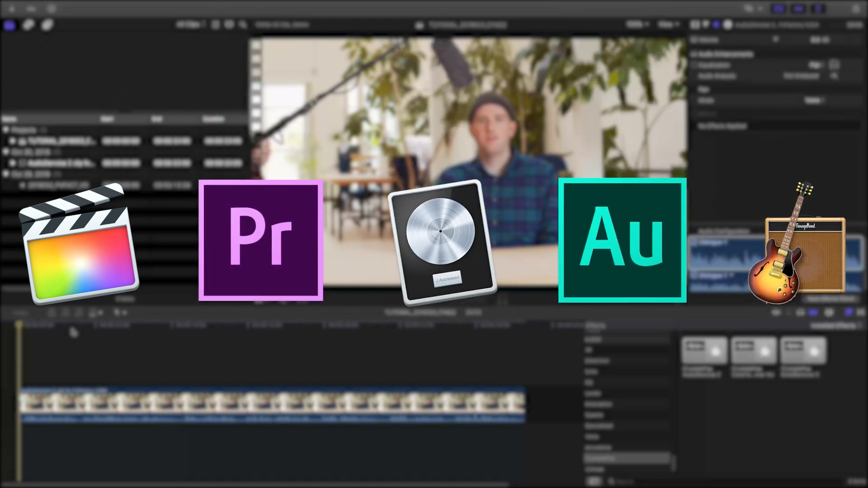
Task: Toggle the inspector show/hide button
Action: (x=819, y=9)
